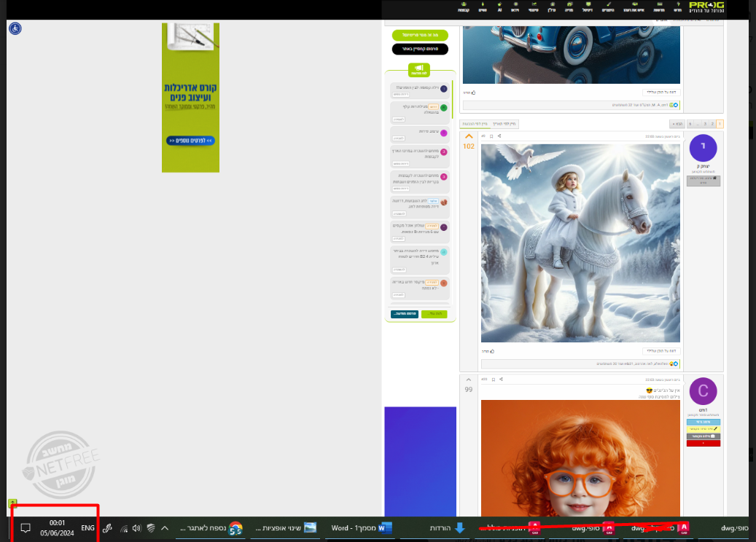Share the white horse post
The height and width of the screenshot is (542, 756).
[x=499, y=136]
